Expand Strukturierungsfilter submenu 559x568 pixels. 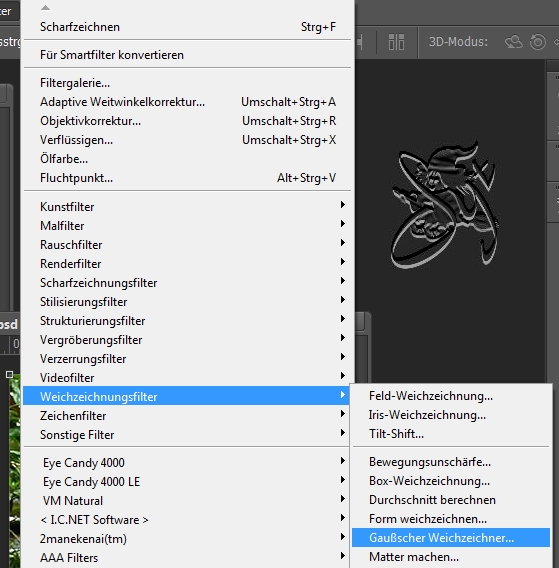187,321
